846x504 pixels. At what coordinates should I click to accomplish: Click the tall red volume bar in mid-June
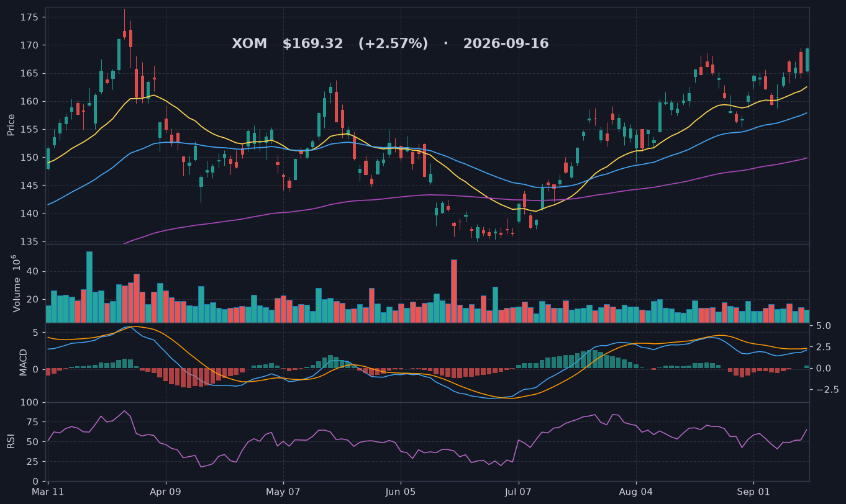454,291
